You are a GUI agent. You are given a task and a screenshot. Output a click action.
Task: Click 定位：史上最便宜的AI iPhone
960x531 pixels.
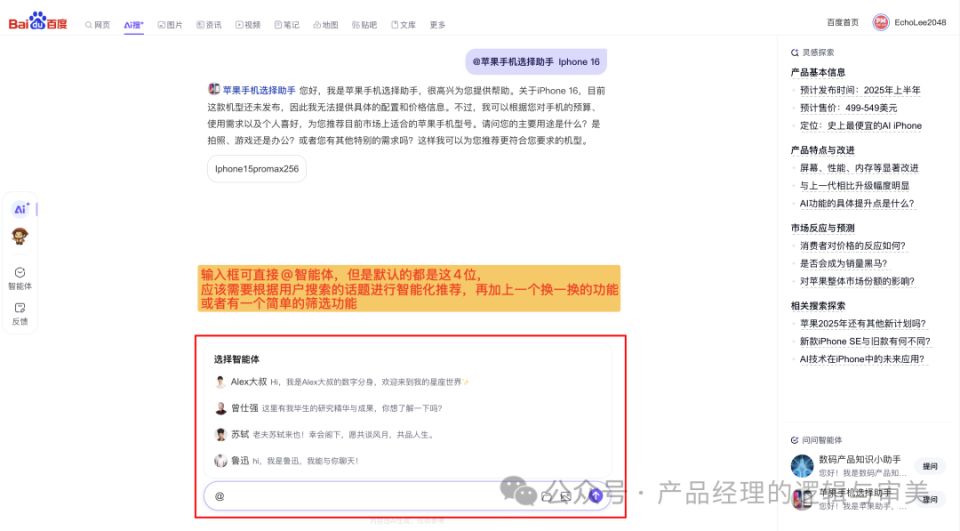[x=860, y=126]
